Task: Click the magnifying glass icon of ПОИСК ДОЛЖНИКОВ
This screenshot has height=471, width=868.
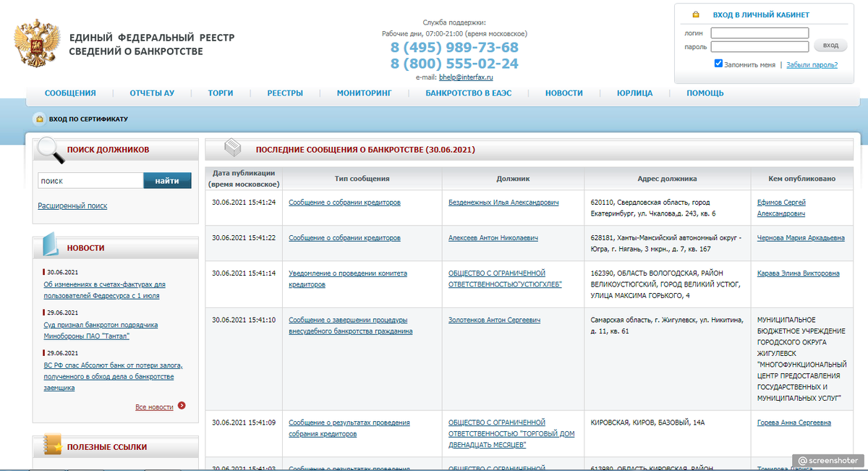Action: [x=51, y=150]
